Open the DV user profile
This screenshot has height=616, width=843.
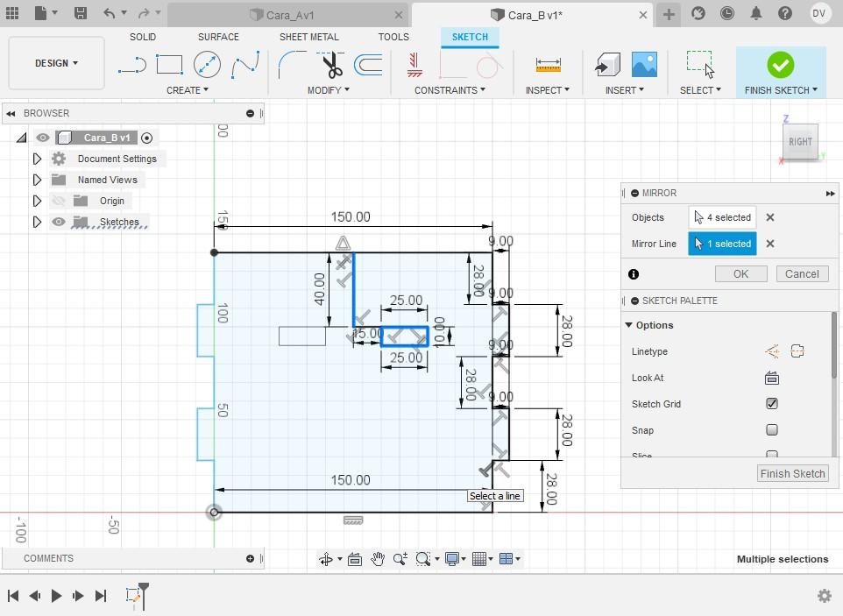coord(818,13)
